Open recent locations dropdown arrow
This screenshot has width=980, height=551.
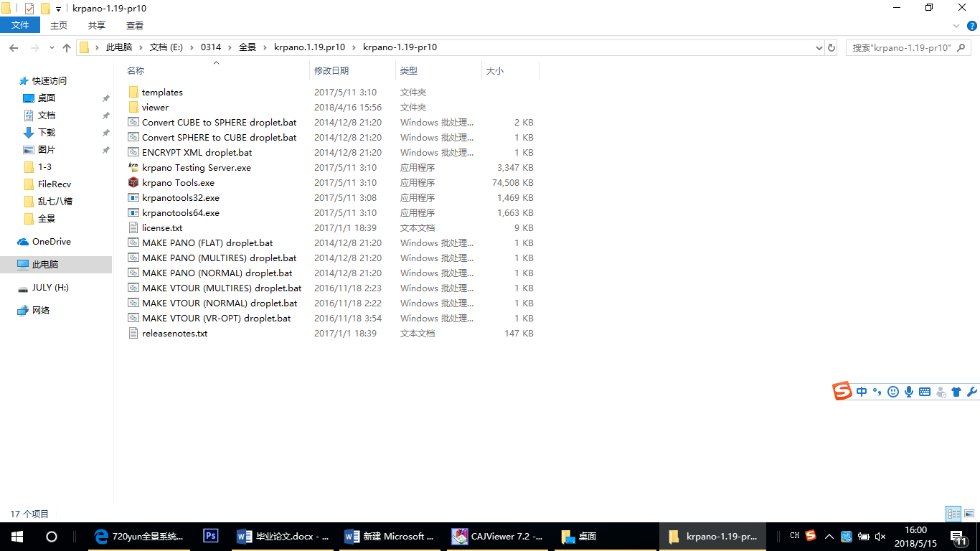(52, 47)
